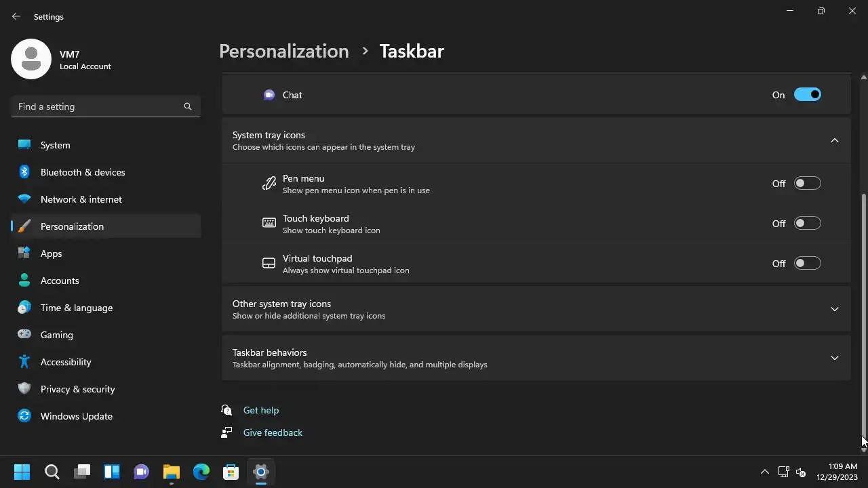Viewport: 868px width, 488px height.
Task: Open Task View on the taskbar
Action: coord(82,472)
